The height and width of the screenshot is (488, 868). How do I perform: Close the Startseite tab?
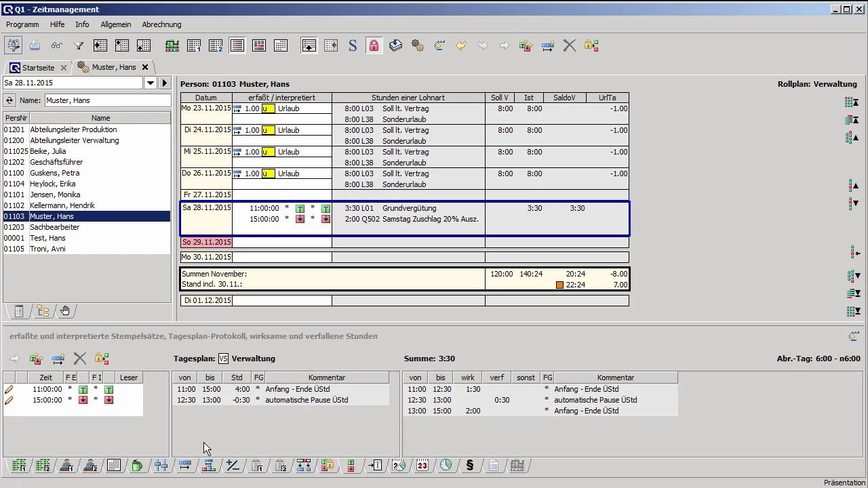point(64,68)
